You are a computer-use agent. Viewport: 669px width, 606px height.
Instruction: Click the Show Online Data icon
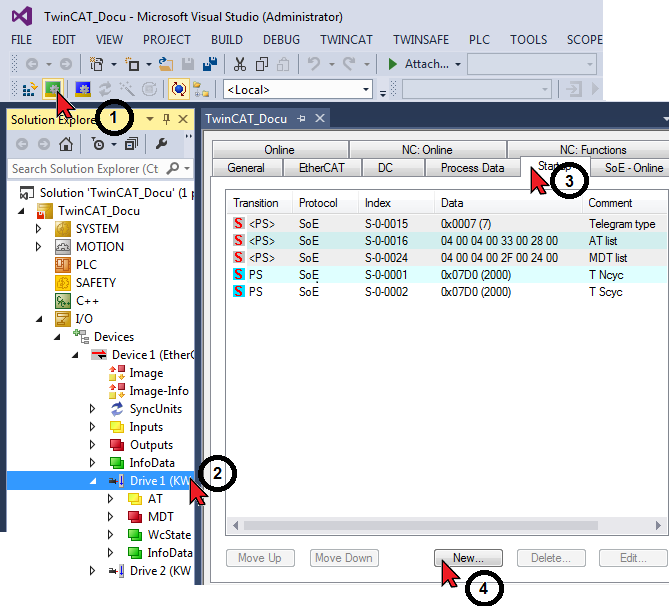point(179,90)
